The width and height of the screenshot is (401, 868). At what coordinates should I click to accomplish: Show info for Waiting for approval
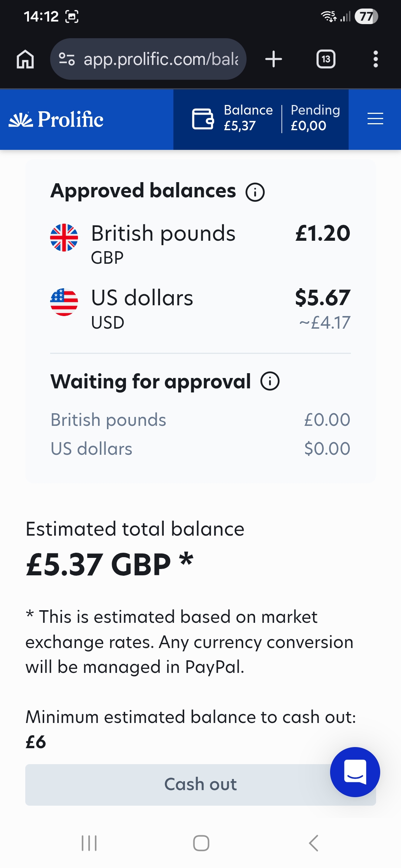(x=270, y=381)
